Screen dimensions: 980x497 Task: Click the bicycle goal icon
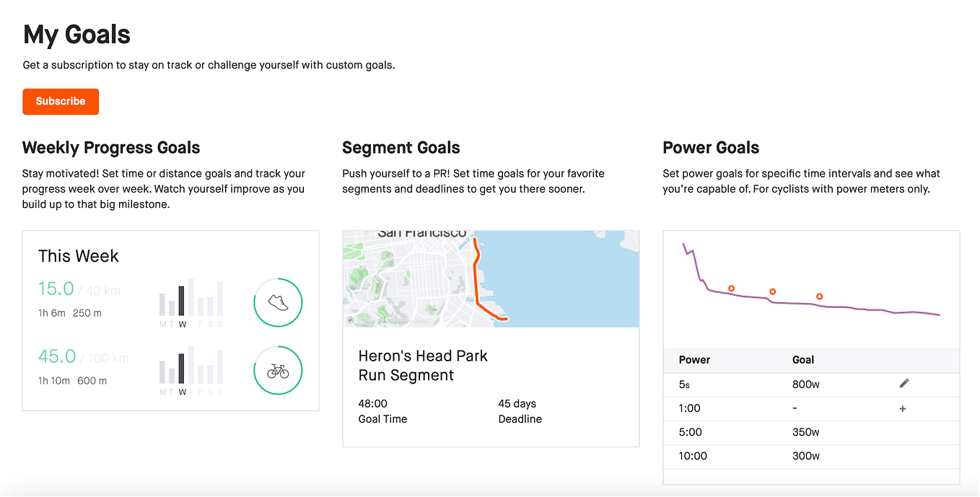pyautogui.click(x=278, y=371)
